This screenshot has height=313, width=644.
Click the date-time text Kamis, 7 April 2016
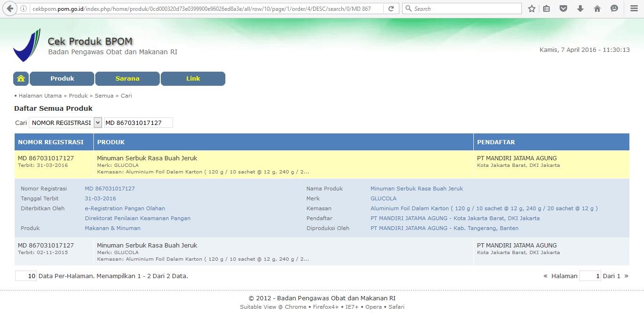[585, 49]
